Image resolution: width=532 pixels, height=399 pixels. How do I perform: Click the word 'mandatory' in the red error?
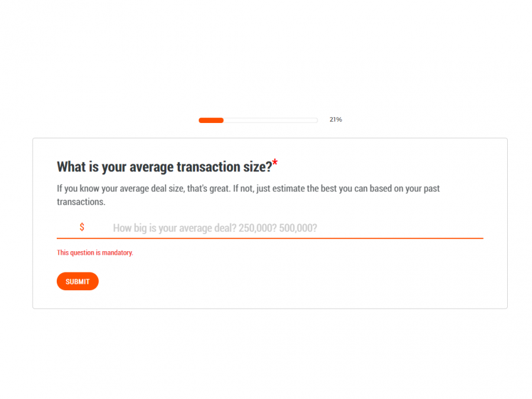coord(116,252)
